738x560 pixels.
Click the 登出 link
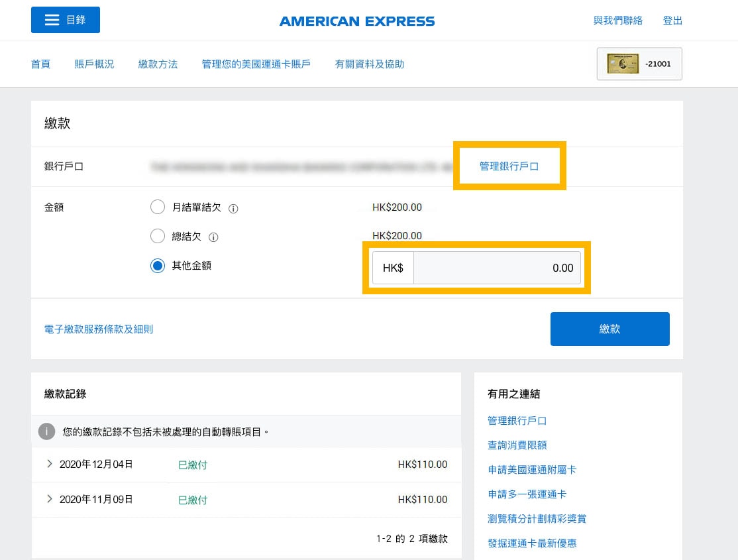[672, 21]
